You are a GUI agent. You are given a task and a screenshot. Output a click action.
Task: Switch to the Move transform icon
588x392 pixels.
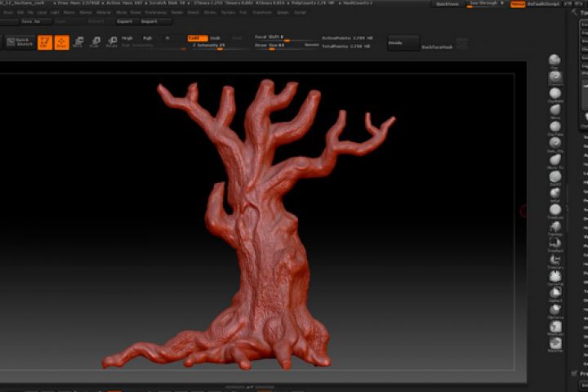(x=78, y=42)
